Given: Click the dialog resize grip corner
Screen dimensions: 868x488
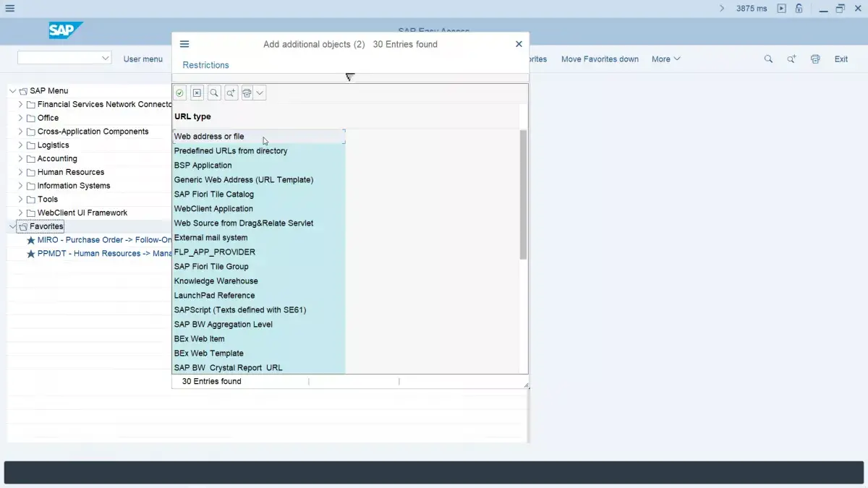Looking at the screenshot, I should pos(527,385).
